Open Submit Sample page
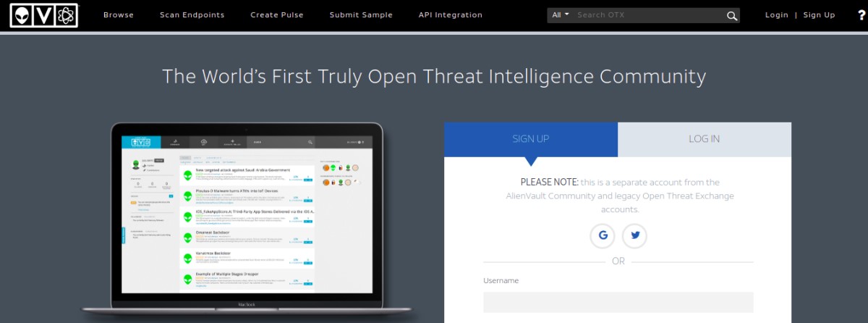868x323 pixels. point(361,15)
